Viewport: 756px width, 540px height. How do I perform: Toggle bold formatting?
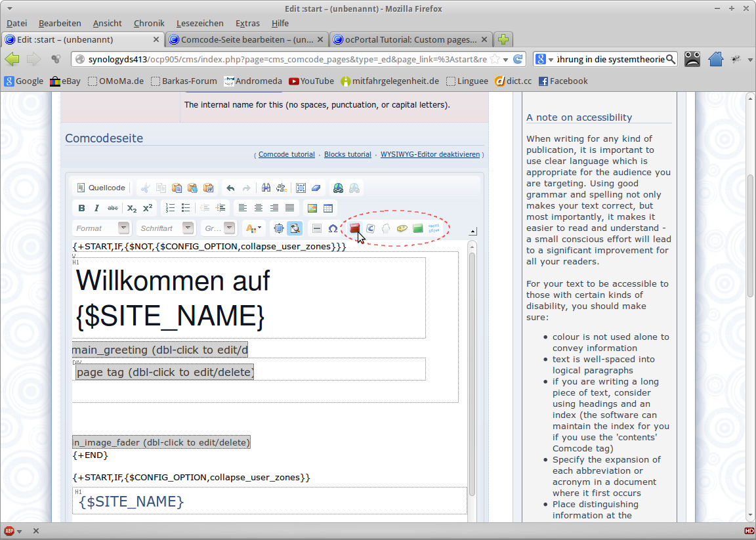[x=81, y=208]
